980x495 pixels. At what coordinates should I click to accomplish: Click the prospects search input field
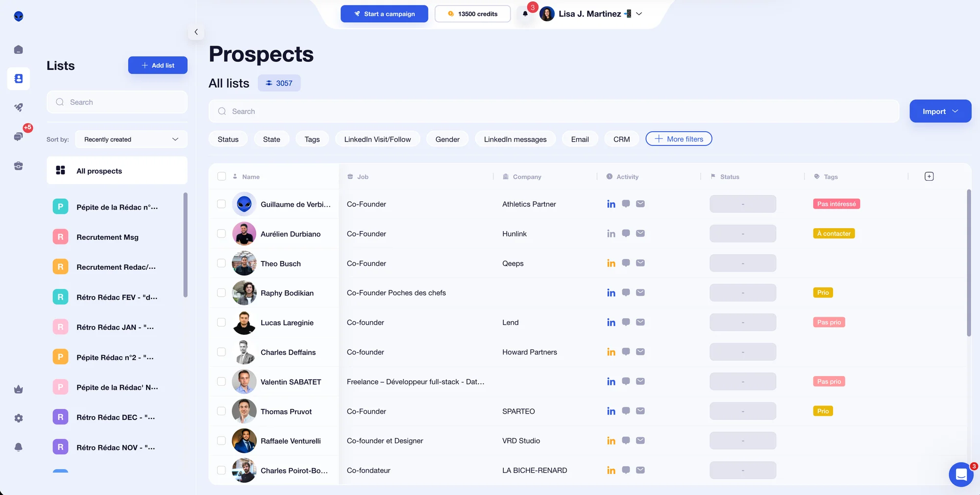click(554, 111)
